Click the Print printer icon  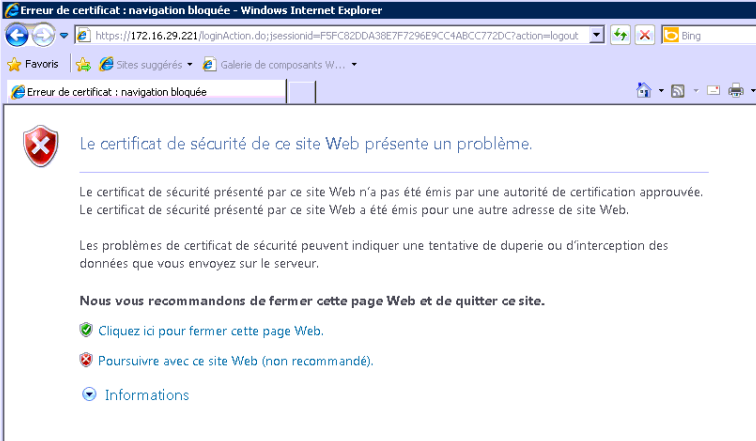(736, 91)
